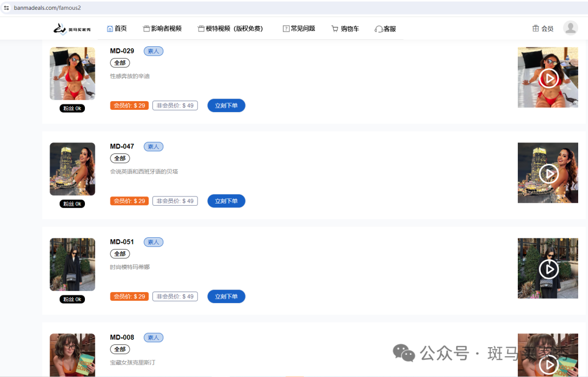This screenshot has height=377, width=588.
Task: Open the 影响者视频 menu item
Action: click(x=162, y=28)
